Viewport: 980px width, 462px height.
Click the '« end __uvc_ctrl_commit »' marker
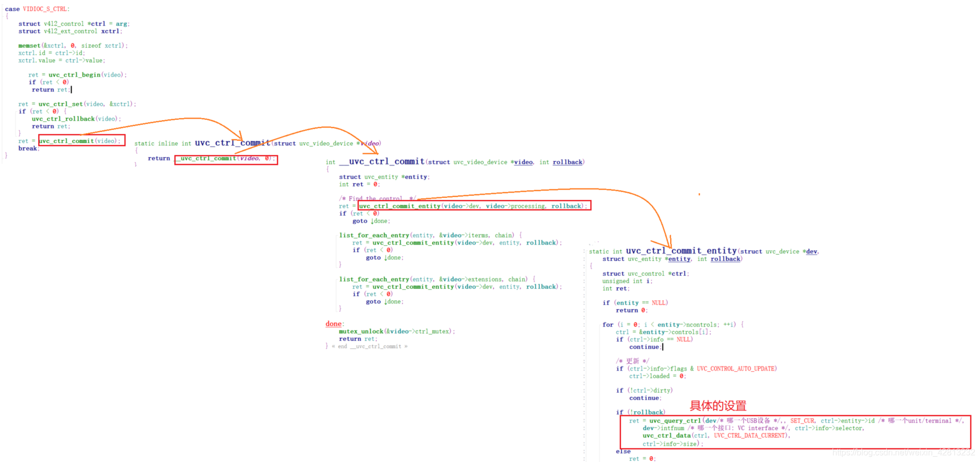(x=370, y=346)
